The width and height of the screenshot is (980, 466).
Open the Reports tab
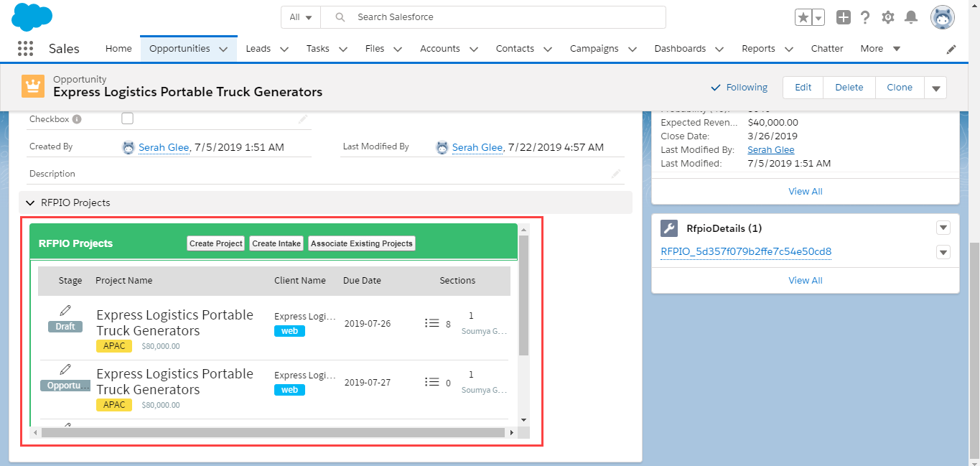tap(758, 49)
